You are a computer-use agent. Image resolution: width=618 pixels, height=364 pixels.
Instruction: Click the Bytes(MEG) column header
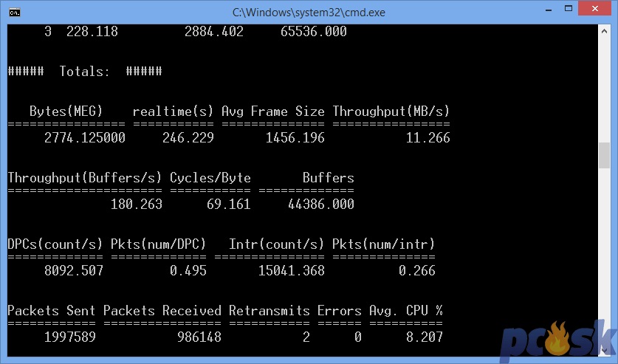pyautogui.click(x=66, y=111)
